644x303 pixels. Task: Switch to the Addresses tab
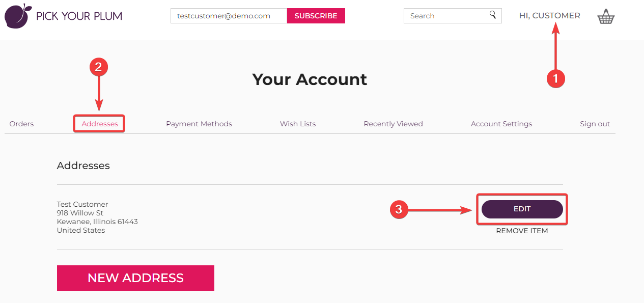(x=100, y=124)
